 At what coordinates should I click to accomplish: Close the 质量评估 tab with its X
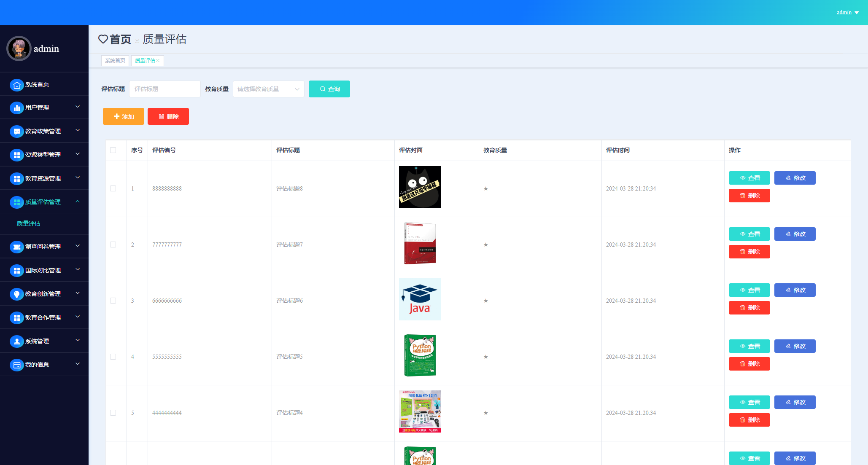pyautogui.click(x=158, y=61)
